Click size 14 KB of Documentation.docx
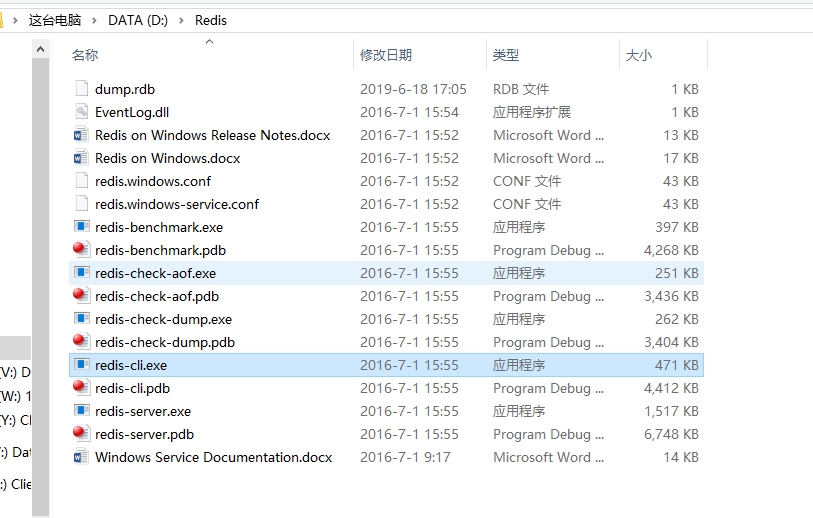The image size is (813, 518). tap(681, 457)
